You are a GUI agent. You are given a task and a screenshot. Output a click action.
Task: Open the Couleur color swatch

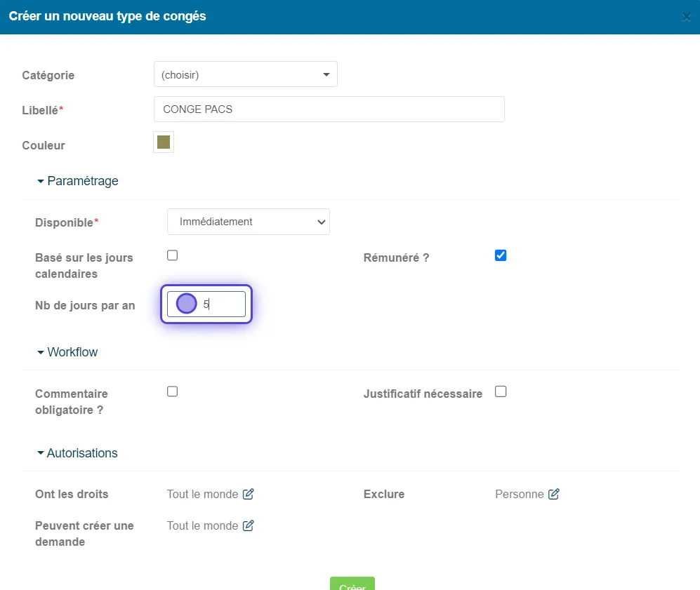click(x=164, y=142)
